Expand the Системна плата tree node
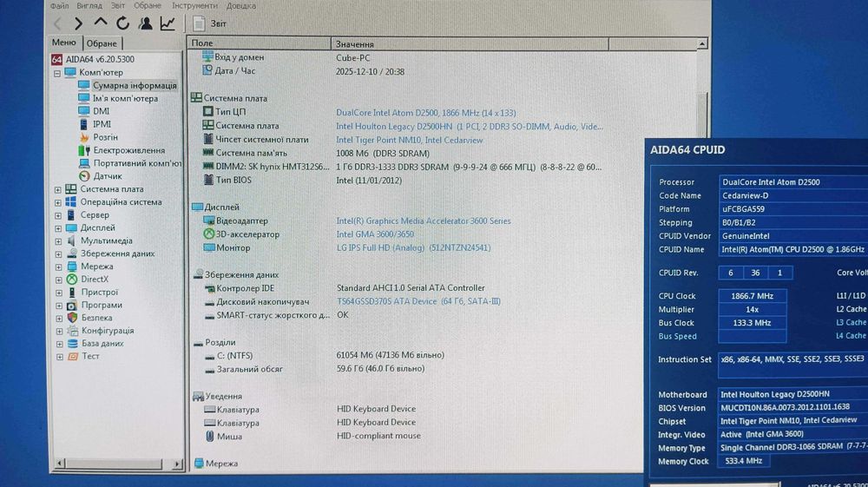The height and width of the screenshot is (487, 868). pyautogui.click(x=58, y=189)
